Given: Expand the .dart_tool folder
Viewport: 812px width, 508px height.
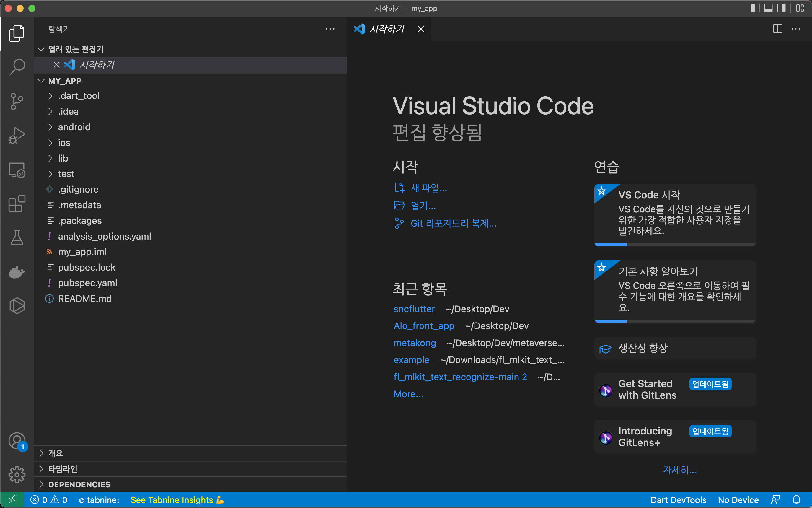Looking at the screenshot, I should 50,96.
